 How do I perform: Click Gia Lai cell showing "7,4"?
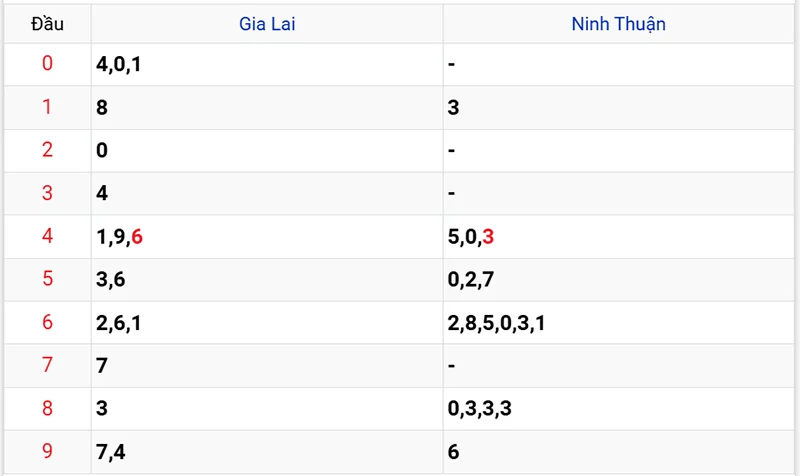pyautogui.click(x=111, y=451)
